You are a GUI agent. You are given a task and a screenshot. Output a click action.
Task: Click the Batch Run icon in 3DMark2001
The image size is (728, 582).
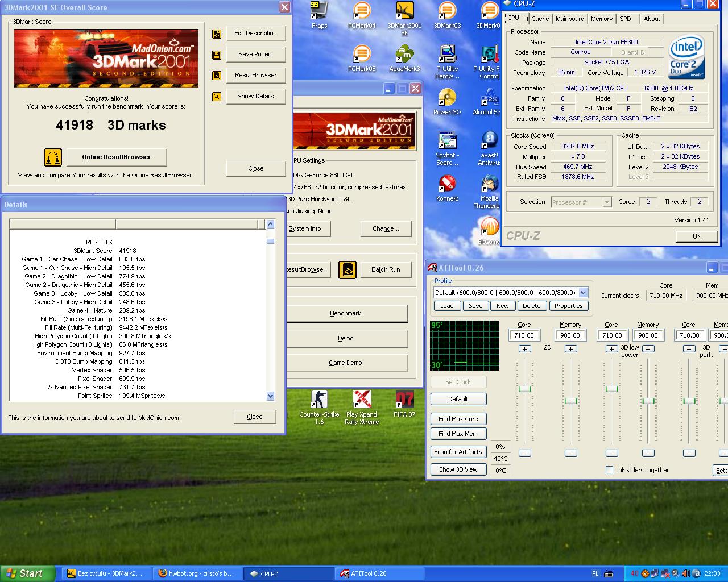coord(347,269)
